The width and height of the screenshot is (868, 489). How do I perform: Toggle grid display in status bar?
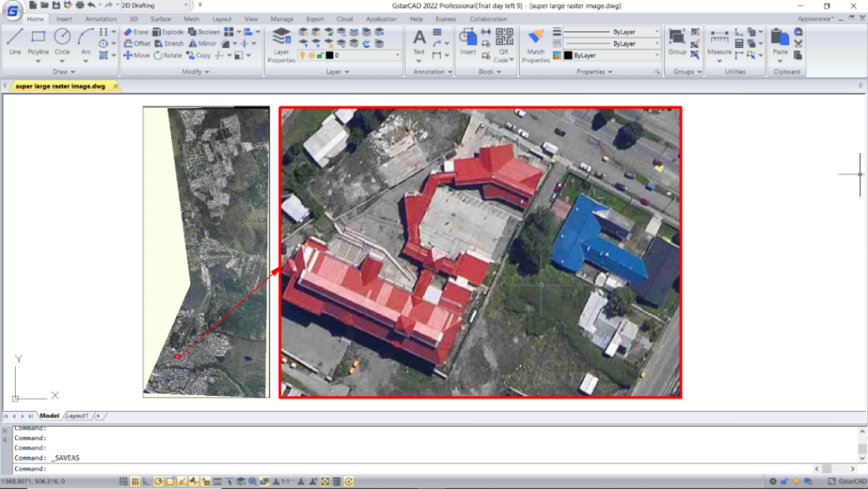[x=135, y=481]
